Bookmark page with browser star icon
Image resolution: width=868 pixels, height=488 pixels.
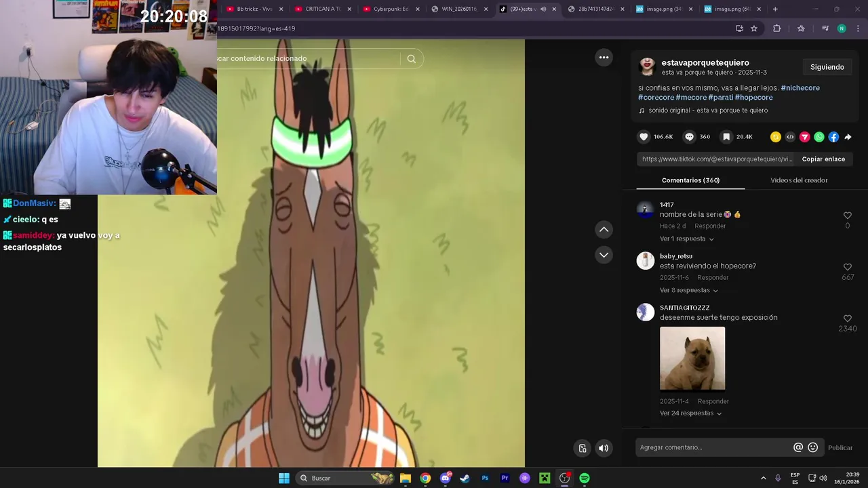[754, 28]
